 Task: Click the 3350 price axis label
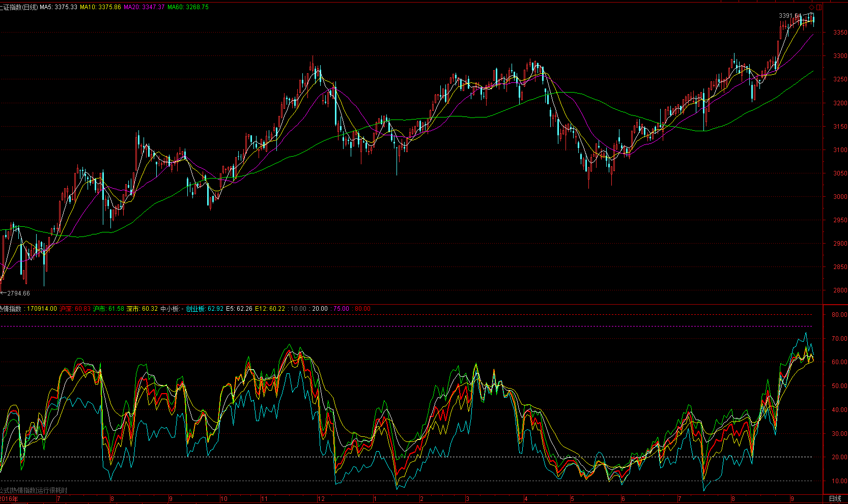840,33
